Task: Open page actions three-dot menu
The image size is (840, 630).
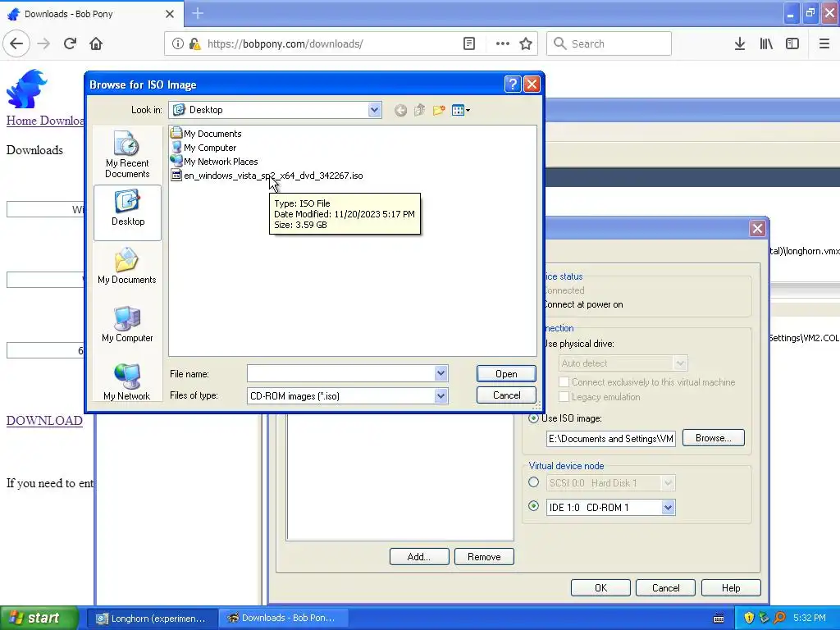Action: coord(503,44)
